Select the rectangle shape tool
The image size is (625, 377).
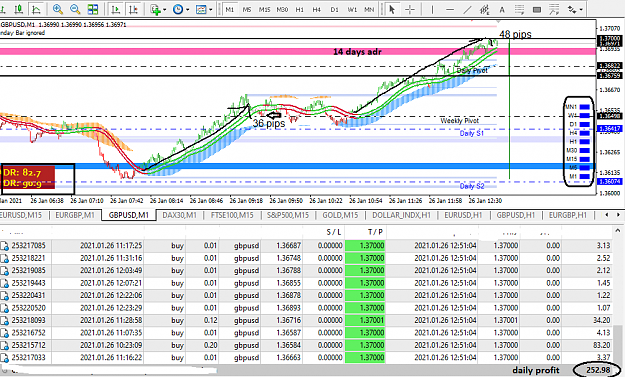tap(537, 9)
